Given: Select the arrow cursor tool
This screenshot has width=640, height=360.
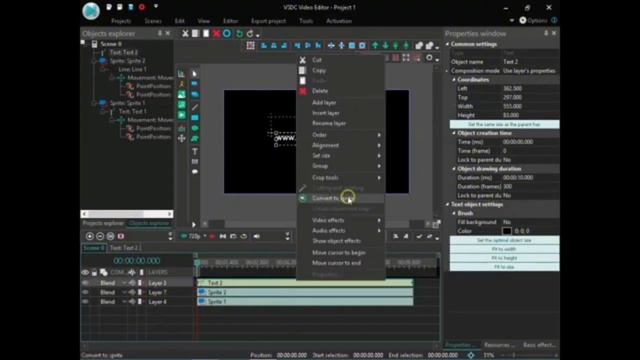Looking at the screenshot, I should (195, 73).
